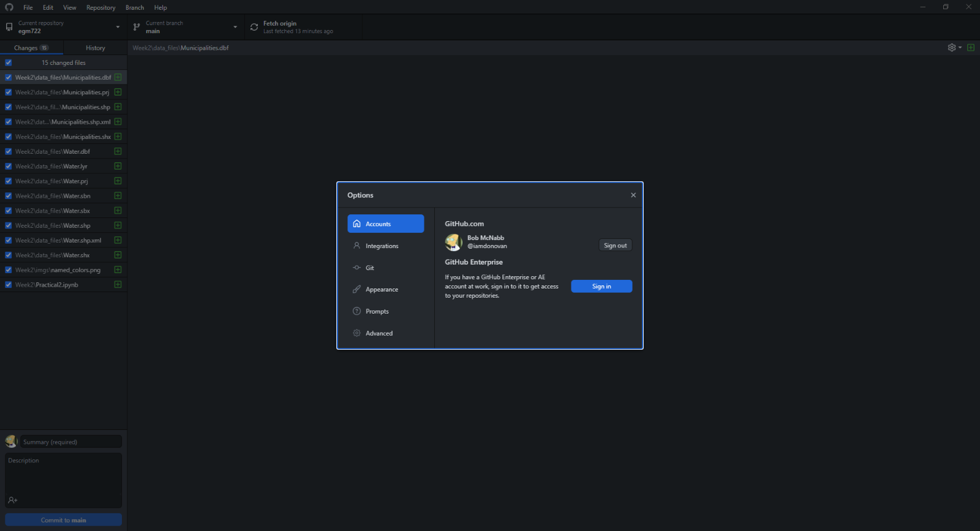Image resolution: width=980 pixels, height=531 pixels.
Task: Click the added-file status icon for Municipalities.dbf
Action: tap(118, 77)
